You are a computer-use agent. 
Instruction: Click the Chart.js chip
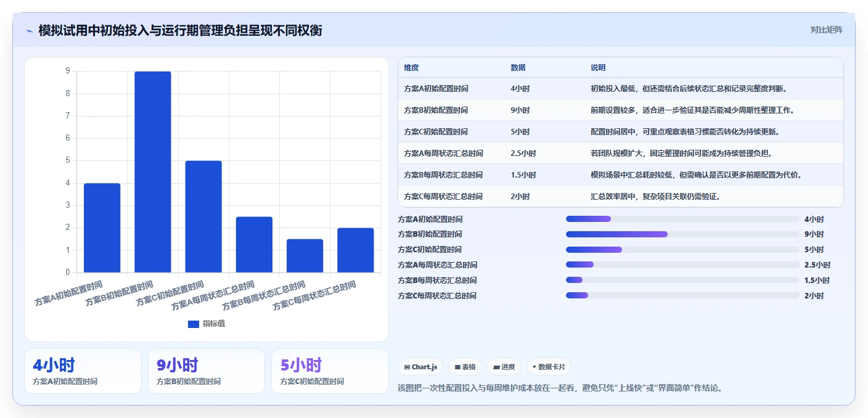pyautogui.click(x=421, y=367)
